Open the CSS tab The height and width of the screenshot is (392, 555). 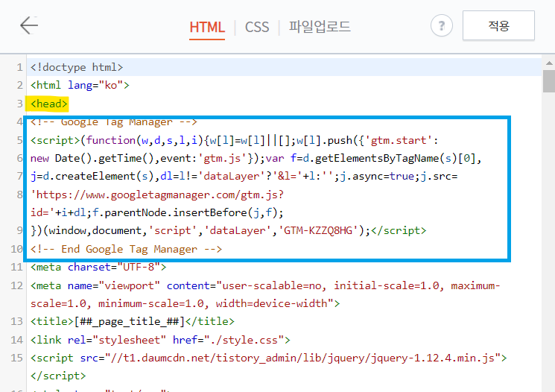tap(257, 28)
